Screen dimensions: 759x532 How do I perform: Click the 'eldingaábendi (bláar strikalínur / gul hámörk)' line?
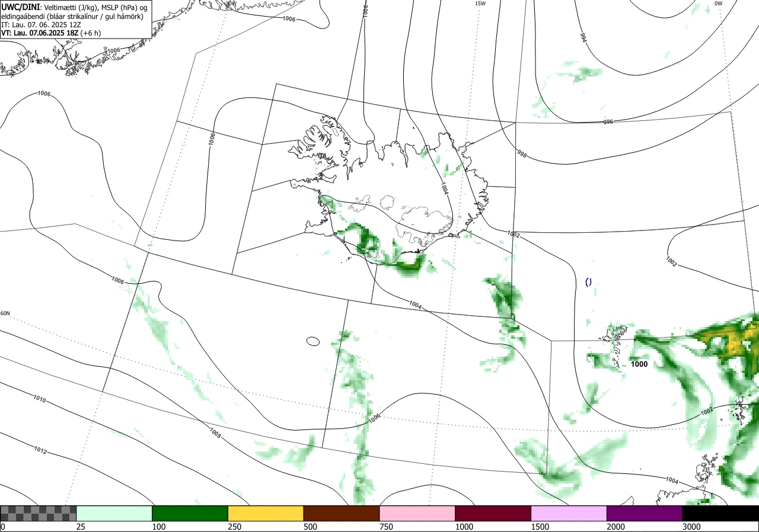72,16
